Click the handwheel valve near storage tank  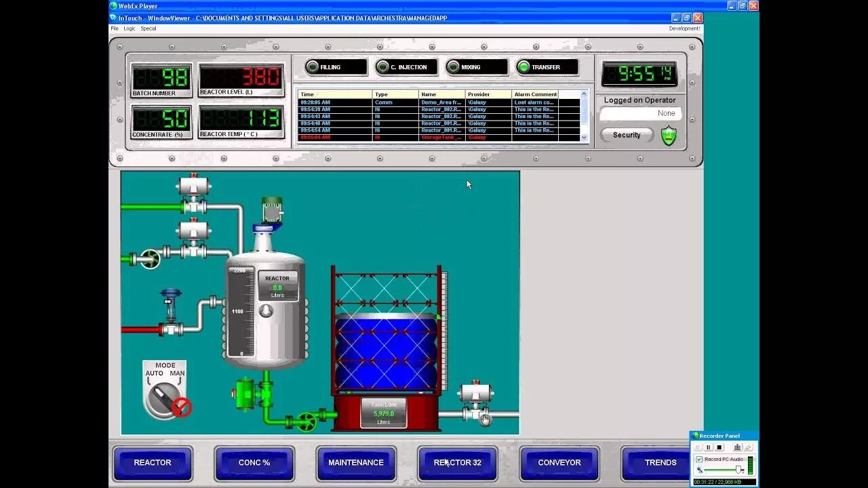pos(307,422)
